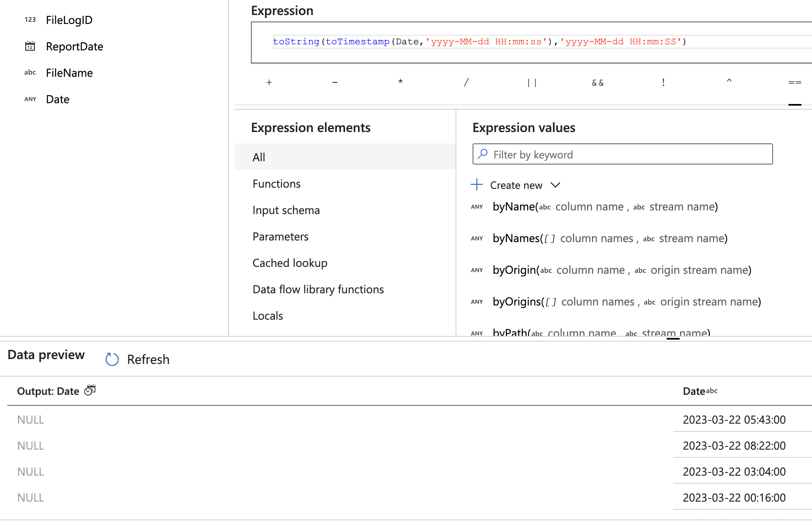Click the search magnifier in filter box
This screenshot has width=812, height=524.
[x=483, y=154]
